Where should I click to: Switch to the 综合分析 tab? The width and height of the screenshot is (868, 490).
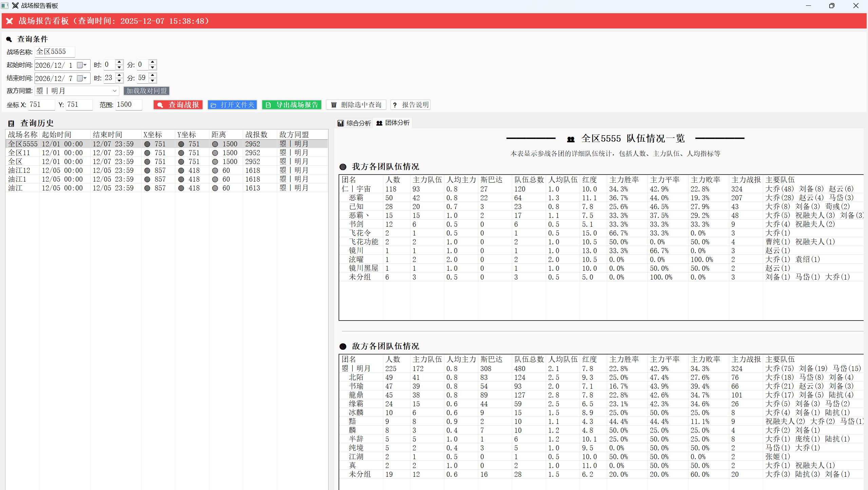click(x=354, y=123)
